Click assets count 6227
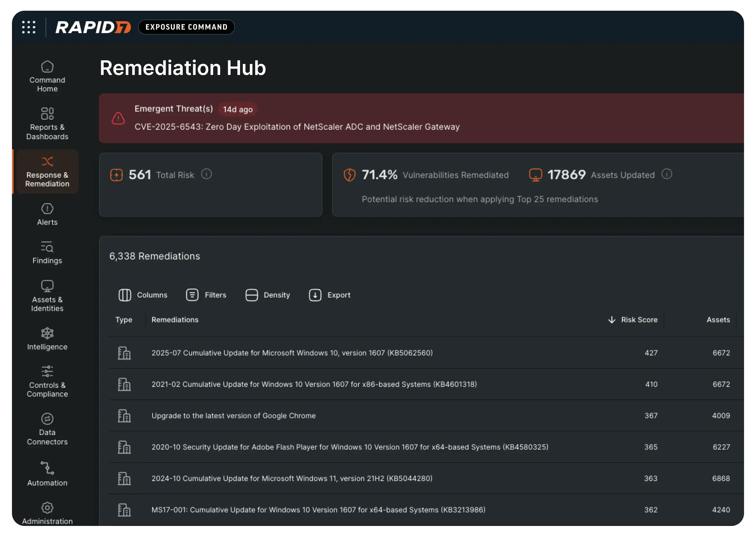 [x=721, y=447]
